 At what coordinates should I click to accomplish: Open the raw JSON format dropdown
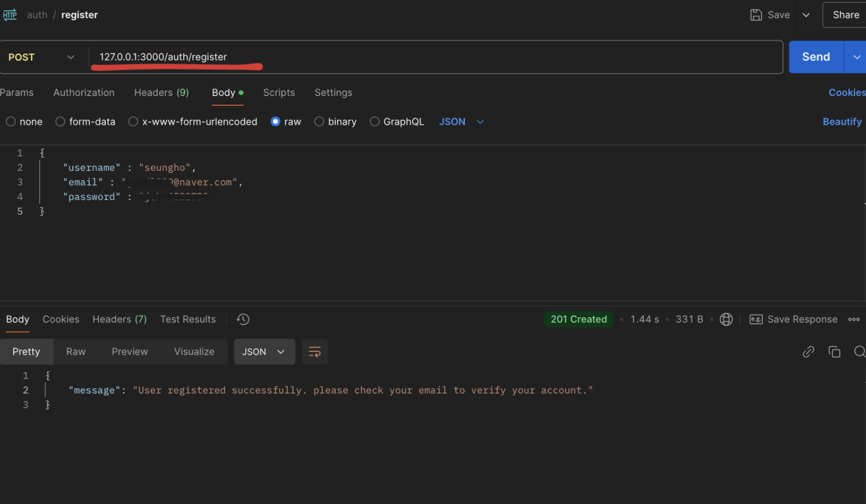(461, 121)
